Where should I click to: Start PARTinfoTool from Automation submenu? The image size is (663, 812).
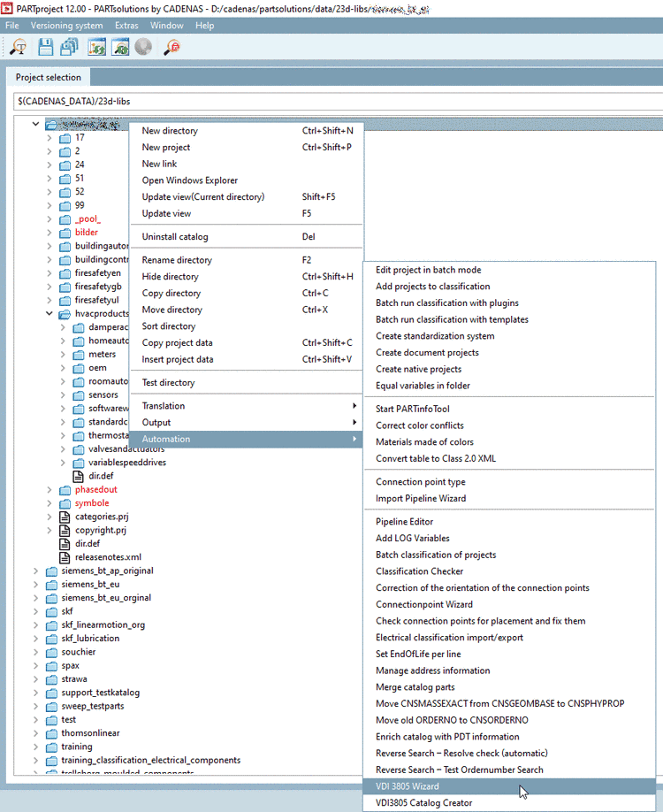[x=509, y=410]
